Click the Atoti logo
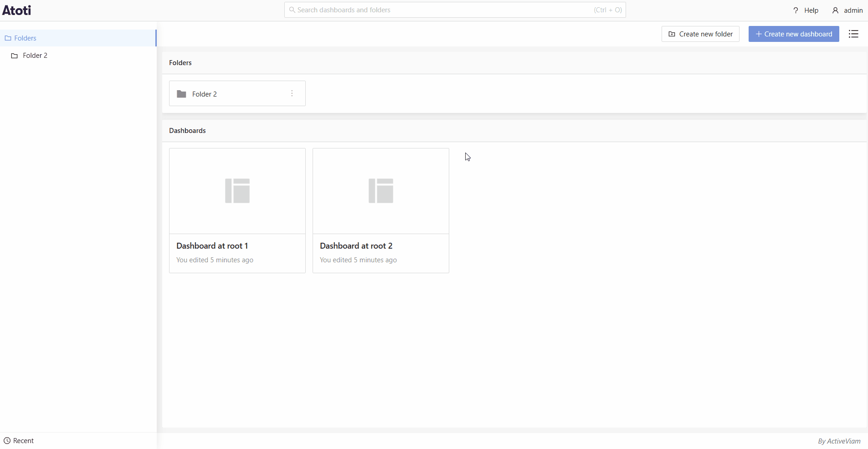868x449 pixels. (x=17, y=10)
